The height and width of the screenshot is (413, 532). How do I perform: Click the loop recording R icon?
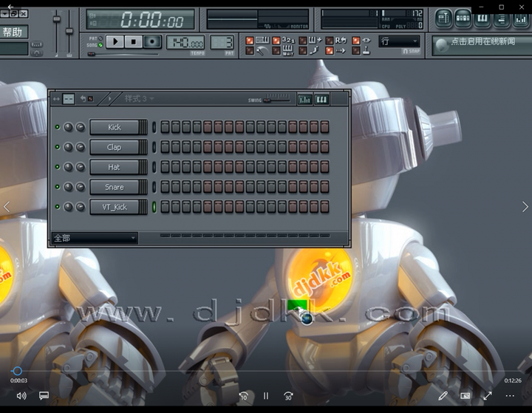(x=341, y=41)
